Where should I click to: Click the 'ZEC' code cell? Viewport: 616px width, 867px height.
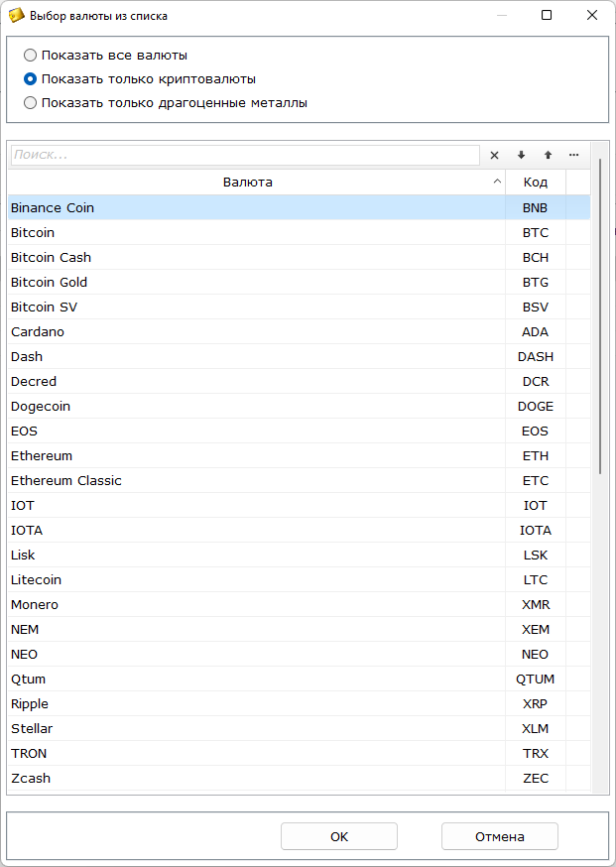click(536, 778)
